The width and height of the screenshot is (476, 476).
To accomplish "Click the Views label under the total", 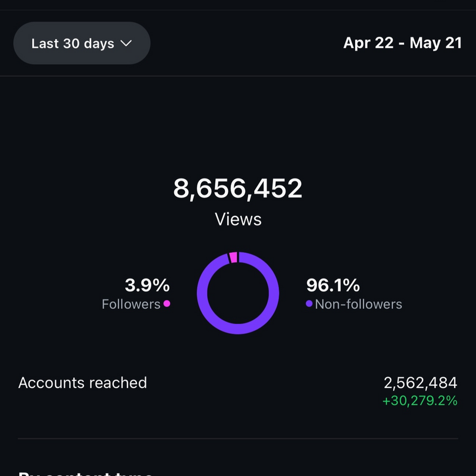I will 238,219.
